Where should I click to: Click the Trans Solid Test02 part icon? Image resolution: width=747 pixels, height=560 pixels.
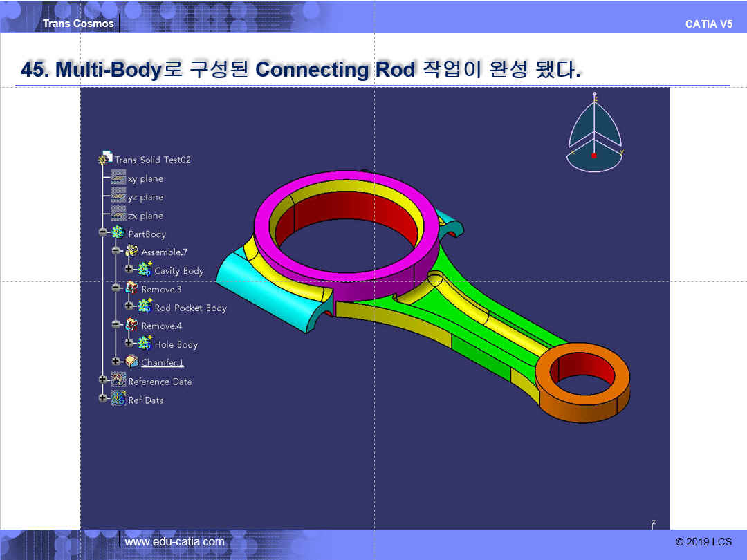[106, 159]
